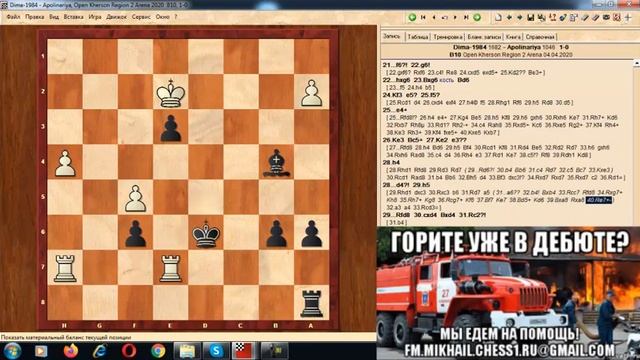This screenshot has height=360, width=640.
Task: Switch to the Бланк записи tab
Action: coord(484,37)
